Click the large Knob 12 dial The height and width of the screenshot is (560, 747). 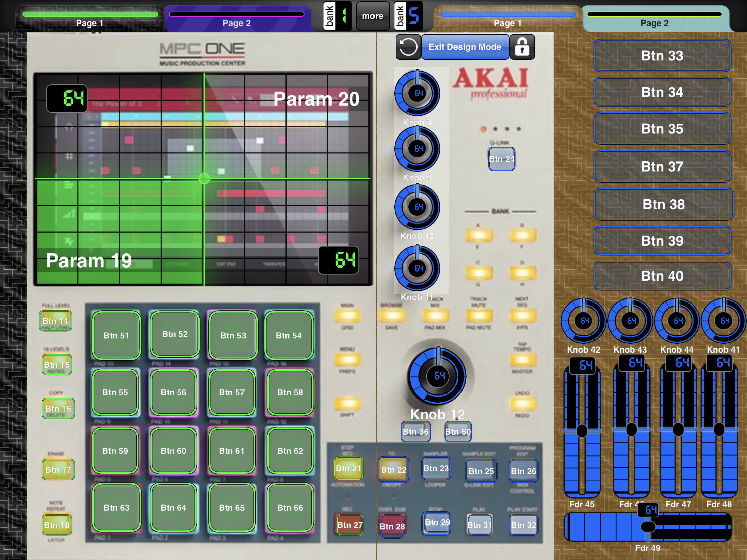click(x=438, y=376)
